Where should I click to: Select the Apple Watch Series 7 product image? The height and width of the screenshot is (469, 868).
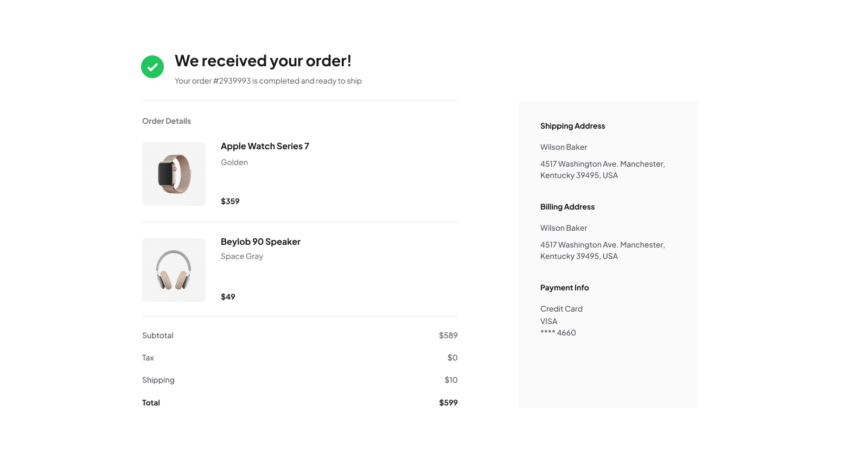pos(174,174)
